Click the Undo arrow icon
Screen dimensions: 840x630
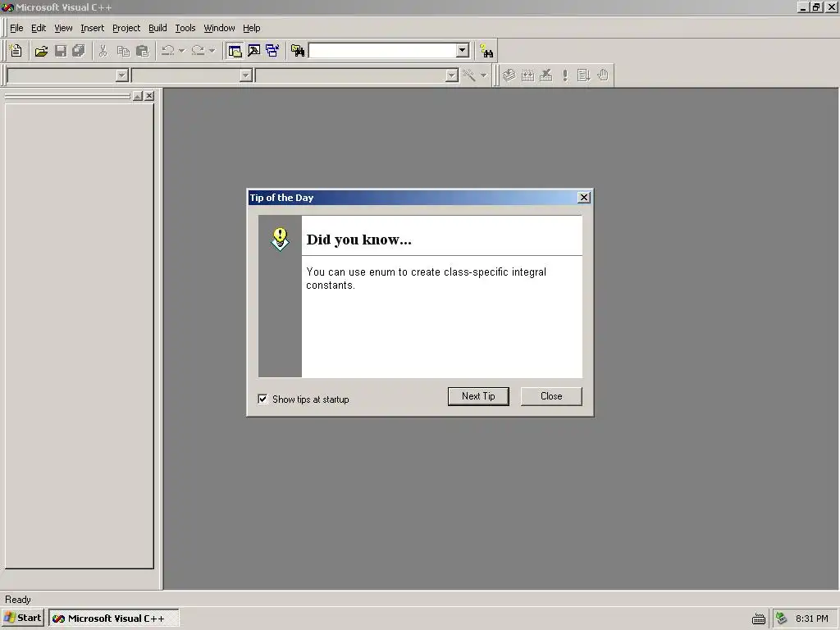pos(167,51)
